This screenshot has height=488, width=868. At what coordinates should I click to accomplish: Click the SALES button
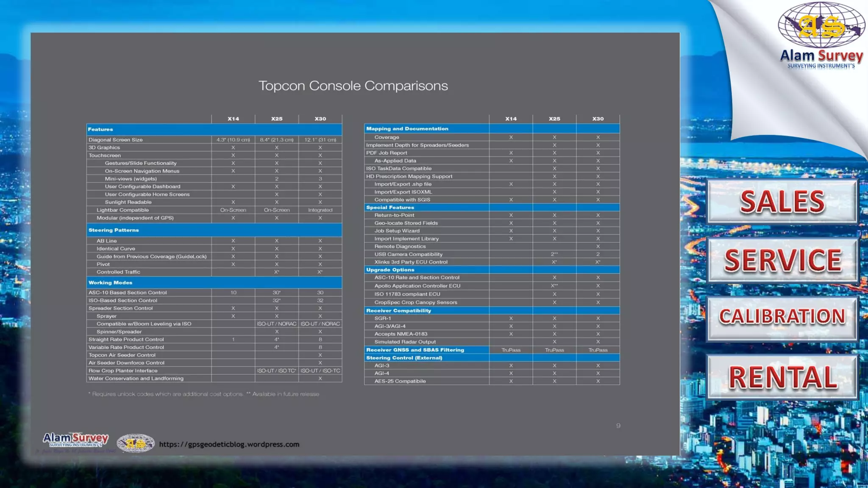pyautogui.click(x=782, y=201)
